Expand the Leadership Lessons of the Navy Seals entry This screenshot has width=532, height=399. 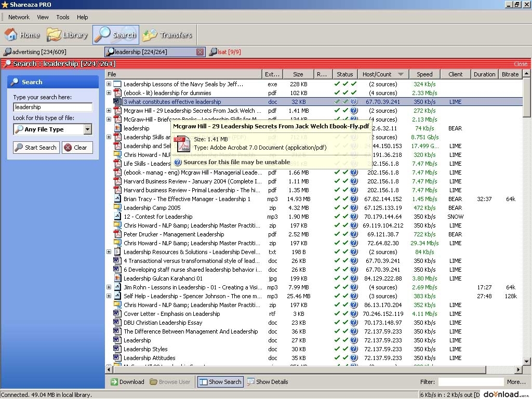point(109,84)
